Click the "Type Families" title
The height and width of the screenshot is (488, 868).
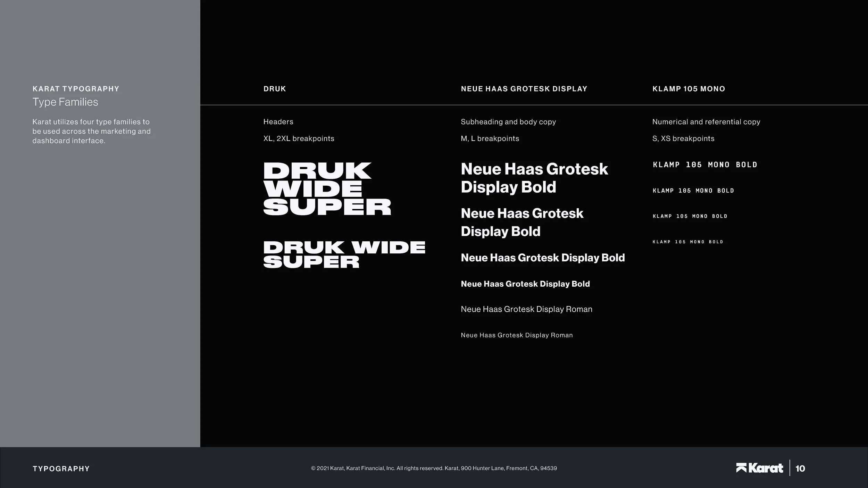(65, 102)
